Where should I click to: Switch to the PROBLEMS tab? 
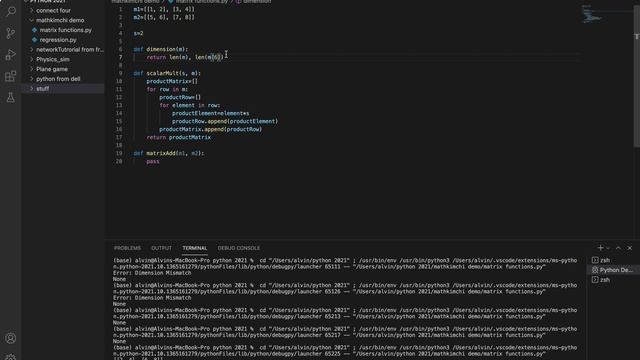click(x=127, y=248)
